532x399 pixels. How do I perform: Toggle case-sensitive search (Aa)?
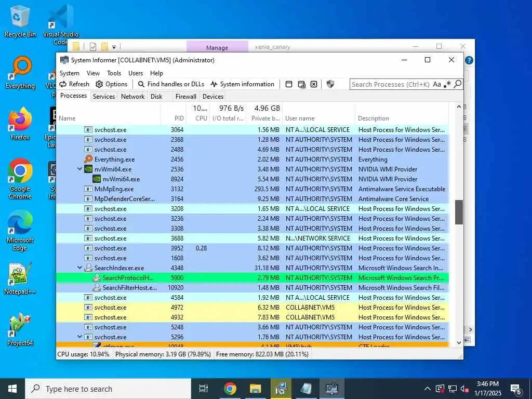(x=436, y=84)
